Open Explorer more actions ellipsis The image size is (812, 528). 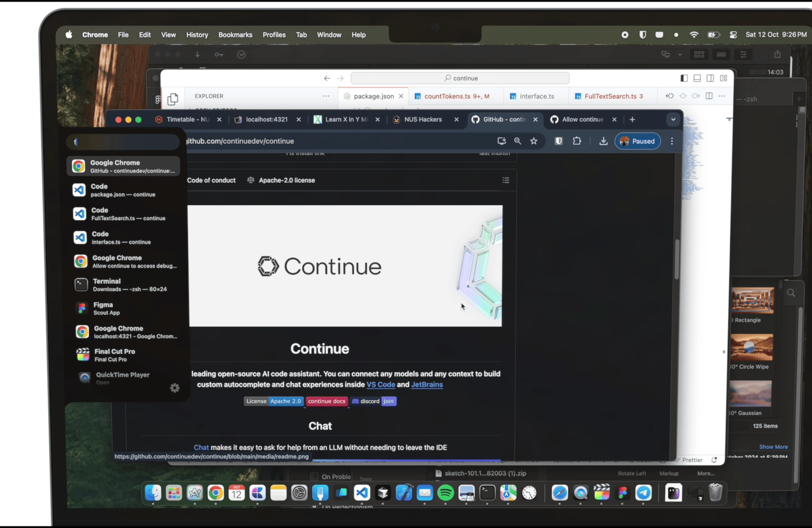pos(326,96)
